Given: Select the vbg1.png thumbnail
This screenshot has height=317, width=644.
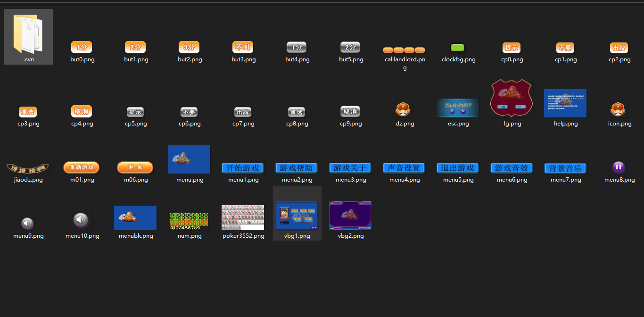Looking at the screenshot, I should [x=297, y=216].
